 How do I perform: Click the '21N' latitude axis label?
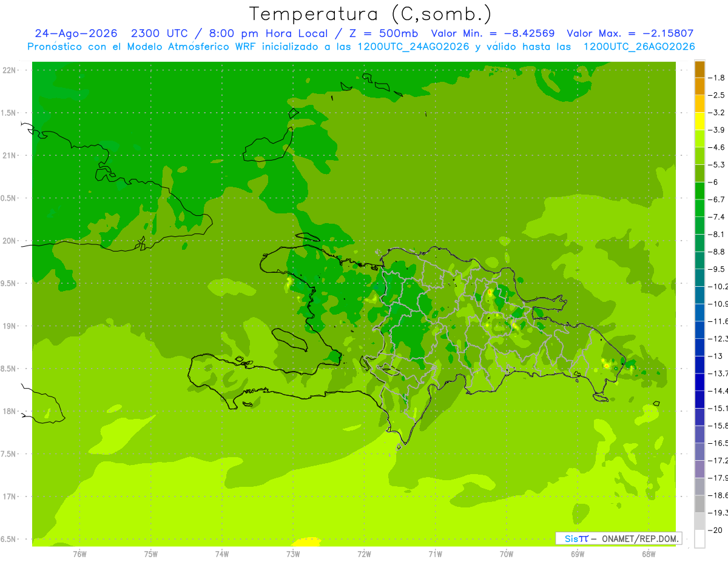(10, 156)
